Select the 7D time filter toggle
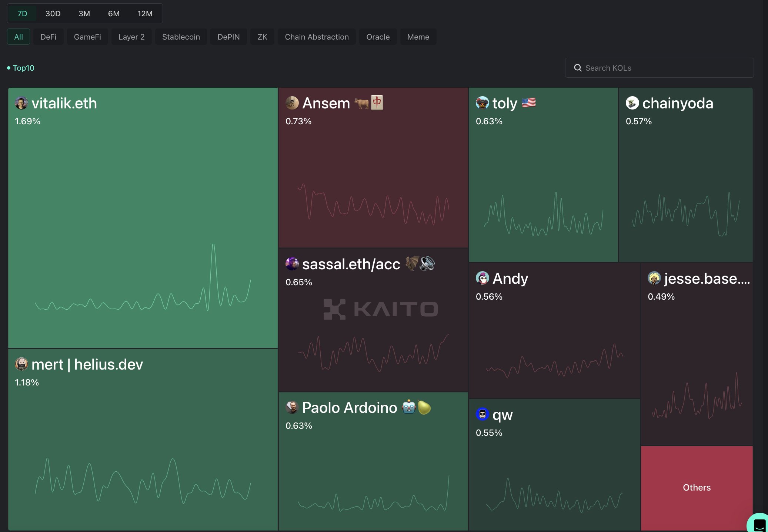The image size is (768, 532). pyautogui.click(x=22, y=13)
